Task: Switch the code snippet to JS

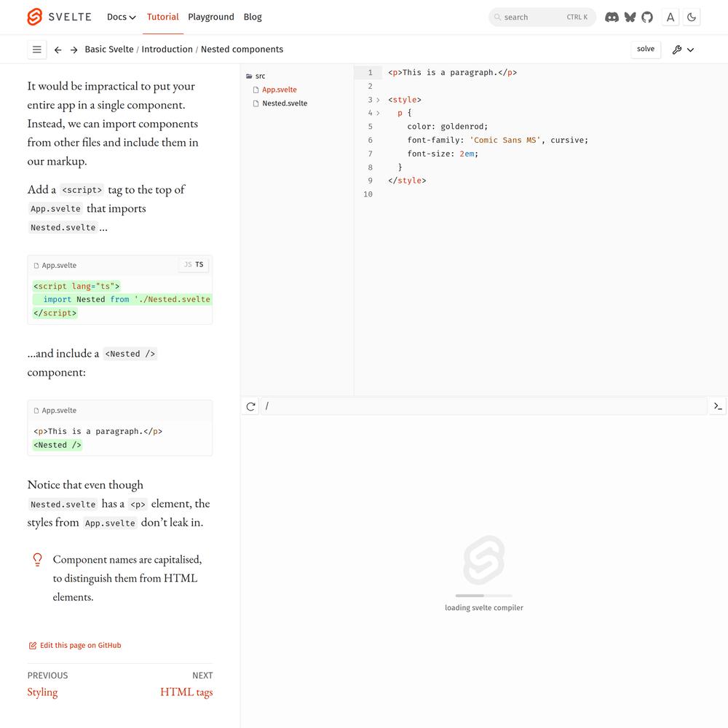Action: pyautogui.click(x=188, y=265)
